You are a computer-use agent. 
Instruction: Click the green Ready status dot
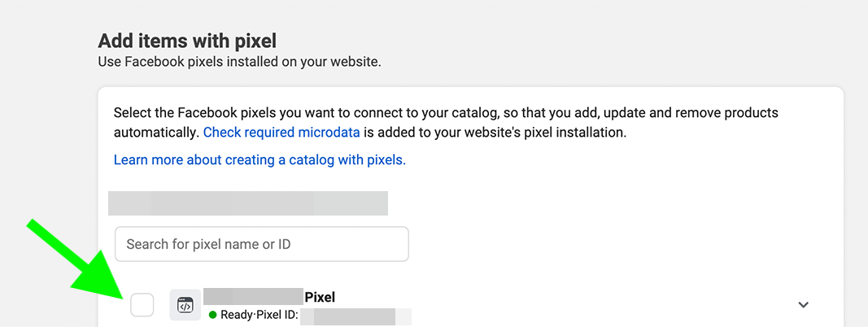[x=212, y=316]
